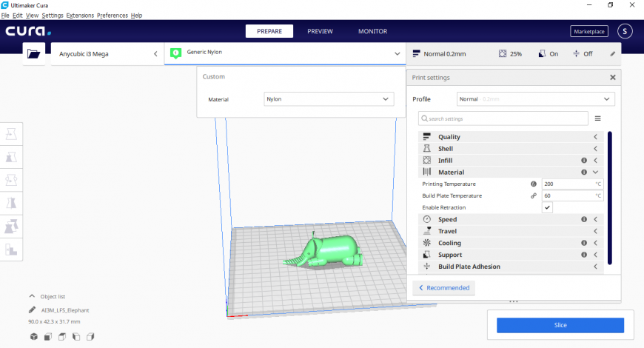Collapse the Object list chevron
Screen dimensions: 644x348
[32, 296]
